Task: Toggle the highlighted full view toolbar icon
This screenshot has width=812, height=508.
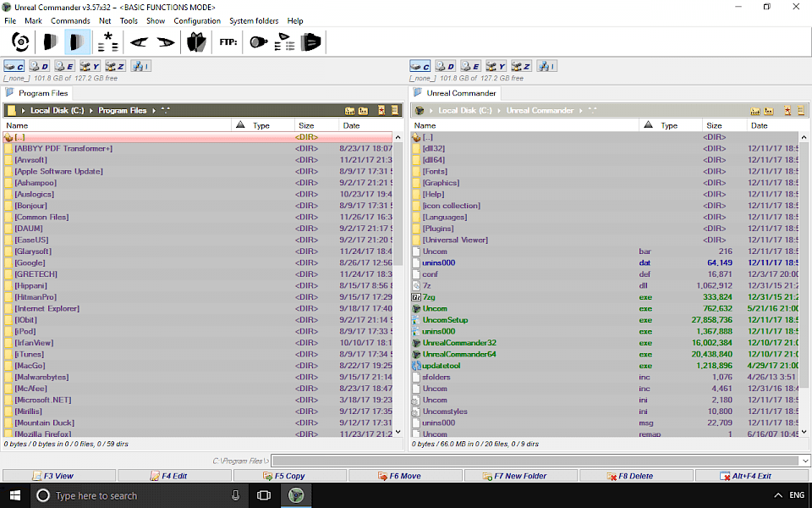Action: 78,42
